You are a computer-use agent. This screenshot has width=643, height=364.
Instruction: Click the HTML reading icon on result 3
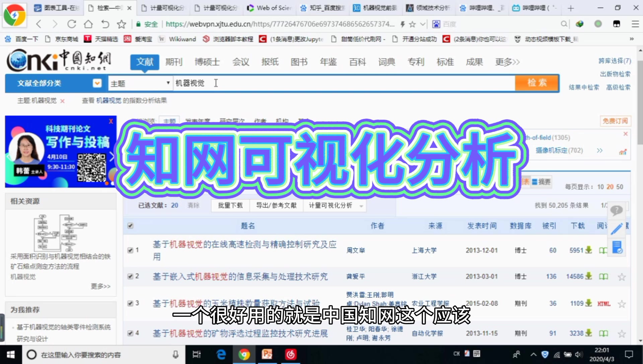(603, 303)
